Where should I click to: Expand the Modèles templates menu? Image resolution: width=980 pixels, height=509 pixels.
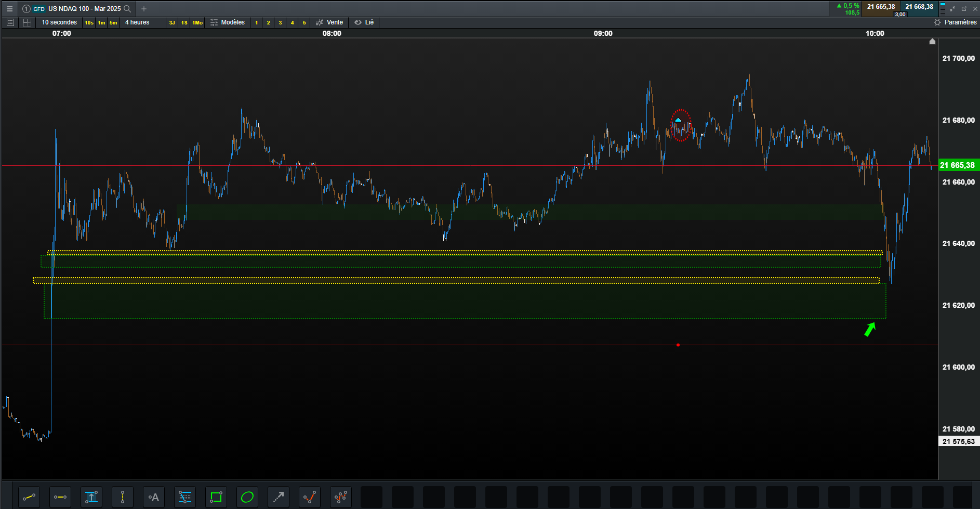(x=228, y=22)
